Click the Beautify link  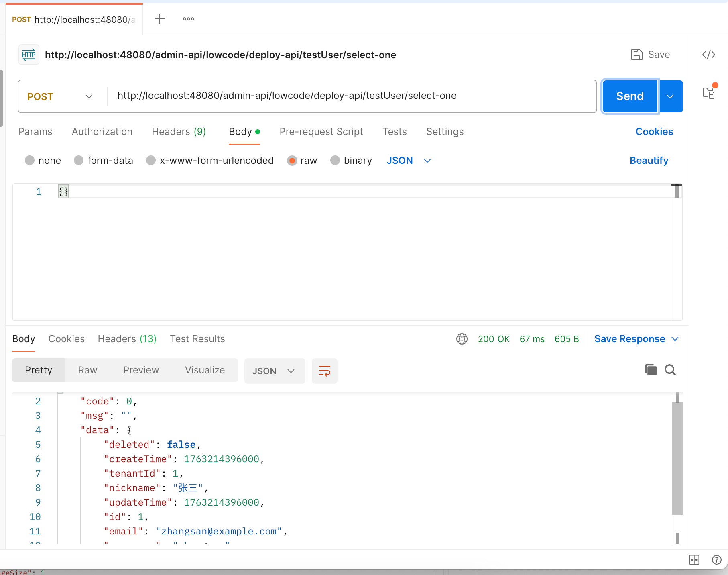[x=649, y=161]
